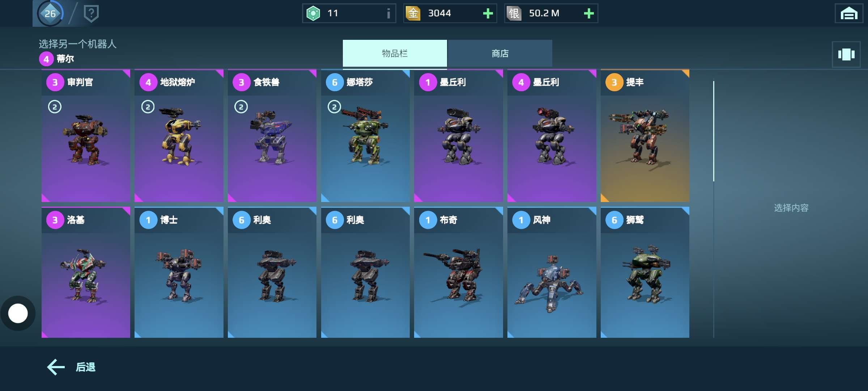Image resolution: width=868 pixels, height=391 pixels.
Task: Choose the 地狱熔炉 robot card
Action: [x=179, y=136]
